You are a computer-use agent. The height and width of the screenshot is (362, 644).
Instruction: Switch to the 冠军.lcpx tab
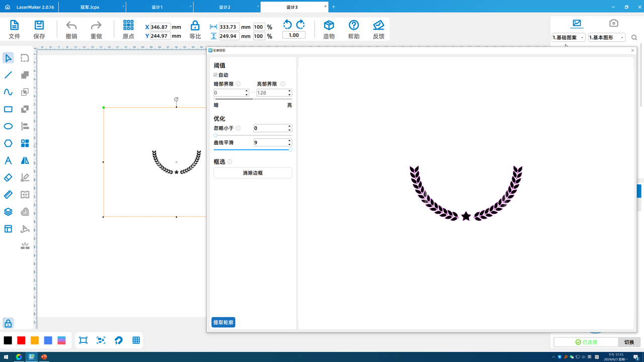pyautogui.click(x=90, y=7)
